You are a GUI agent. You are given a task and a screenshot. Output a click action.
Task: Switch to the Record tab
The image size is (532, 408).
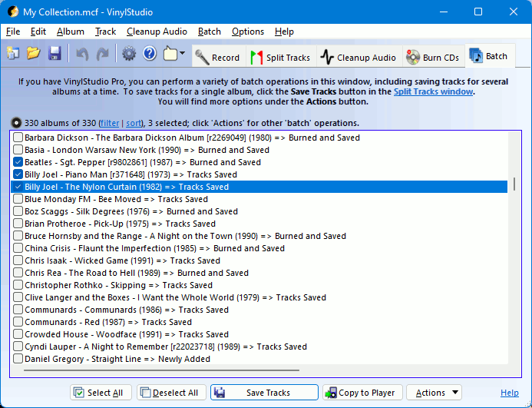point(218,58)
